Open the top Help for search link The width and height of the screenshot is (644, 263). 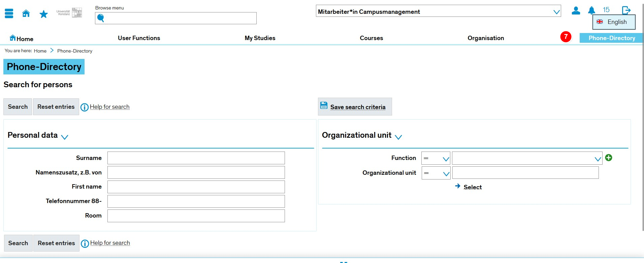[109, 107]
